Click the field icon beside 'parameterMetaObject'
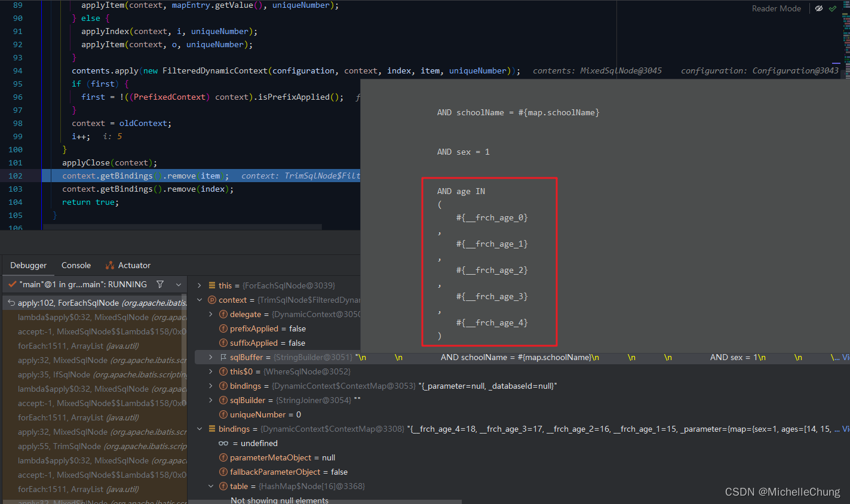Viewport: 850px width, 504px height. coord(223,457)
